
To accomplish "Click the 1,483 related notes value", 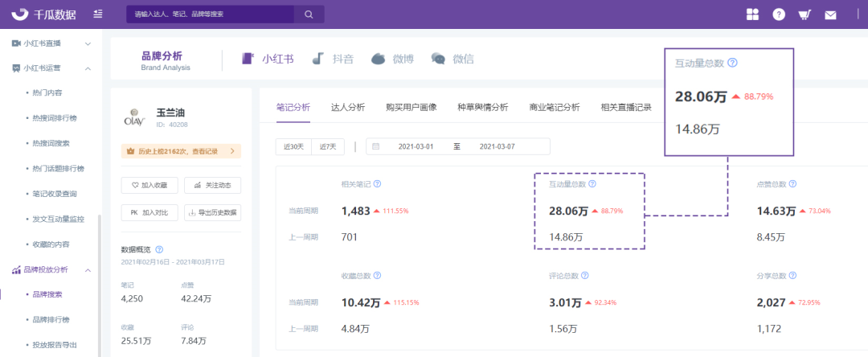I will pos(355,211).
